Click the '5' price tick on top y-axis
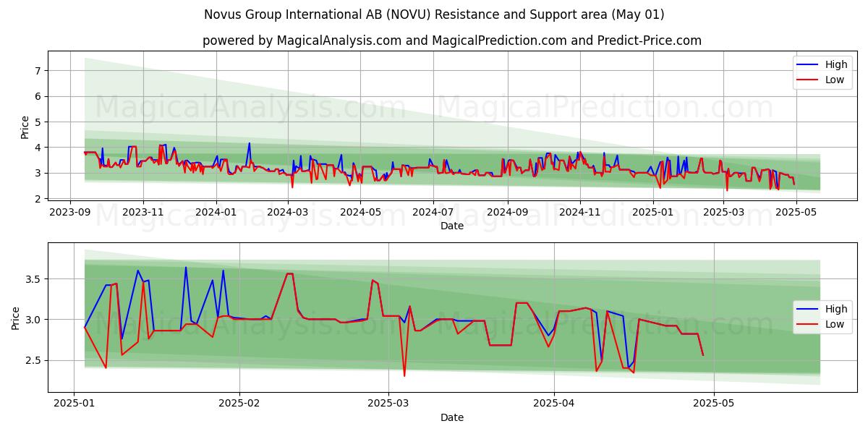 pyautogui.click(x=38, y=122)
